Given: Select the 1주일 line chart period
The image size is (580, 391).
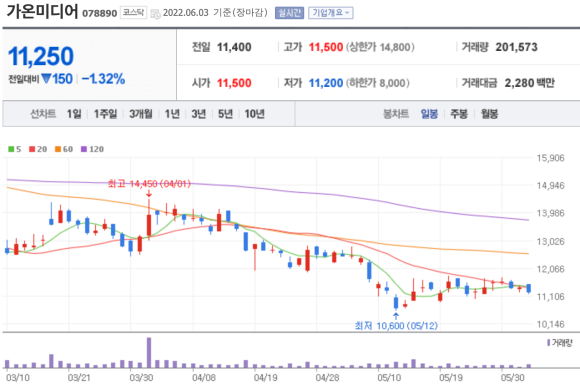Looking at the screenshot, I should [105, 114].
